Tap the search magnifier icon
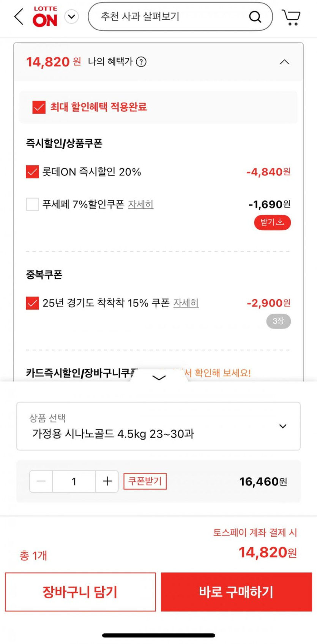The height and width of the screenshot is (644, 317). [x=255, y=17]
